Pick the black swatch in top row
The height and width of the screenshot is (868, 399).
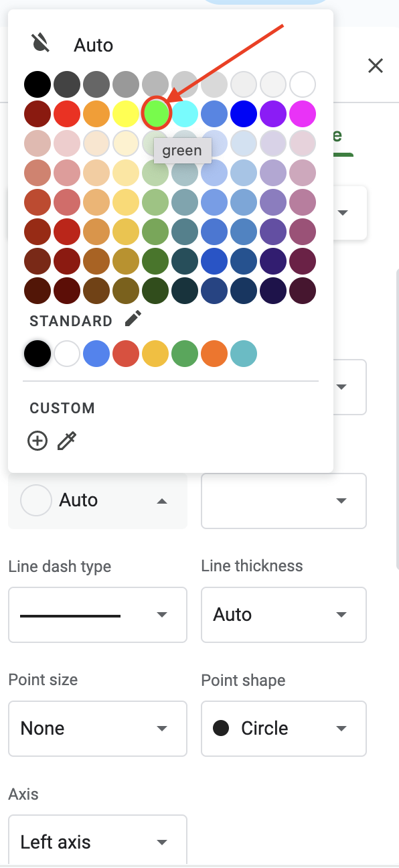37,84
